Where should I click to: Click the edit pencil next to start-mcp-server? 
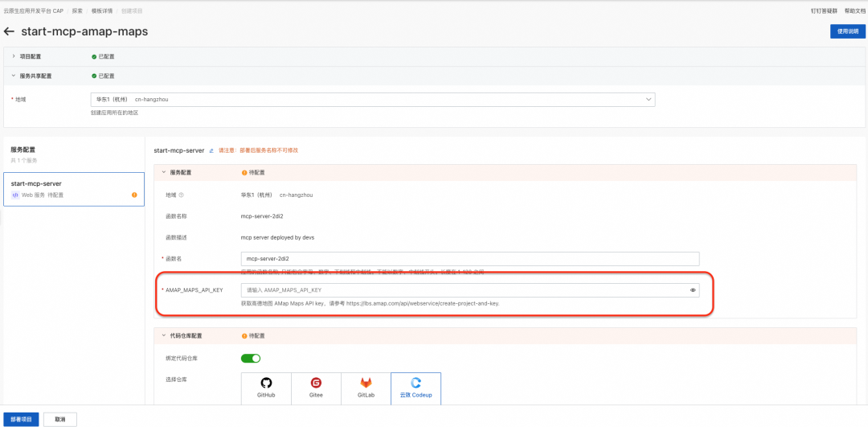click(211, 150)
